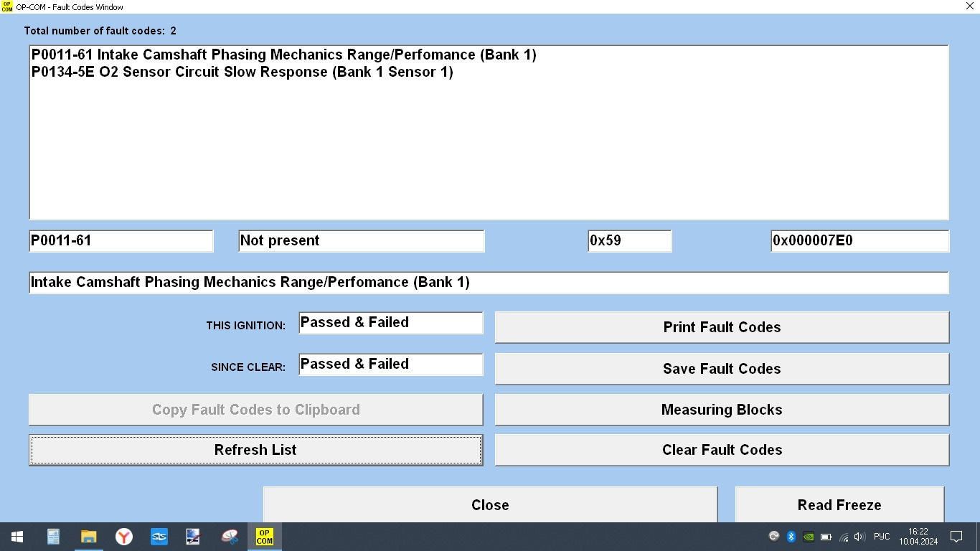Check battery status in the tray
Image resolution: width=980 pixels, height=551 pixels.
(826, 537)
